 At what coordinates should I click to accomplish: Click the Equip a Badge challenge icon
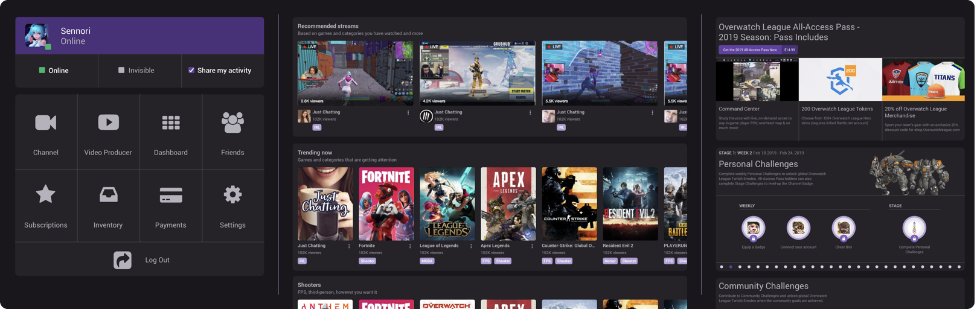[753, 228]
